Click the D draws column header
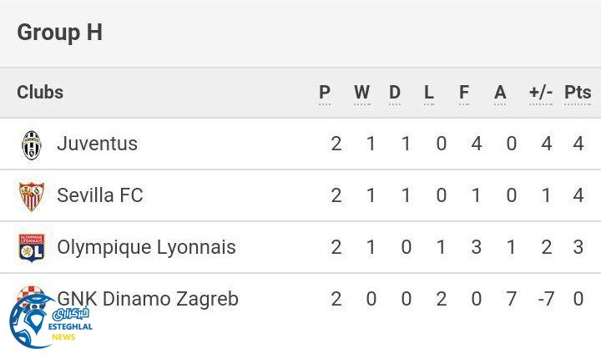The image size is (601, 364). (395, 93)
